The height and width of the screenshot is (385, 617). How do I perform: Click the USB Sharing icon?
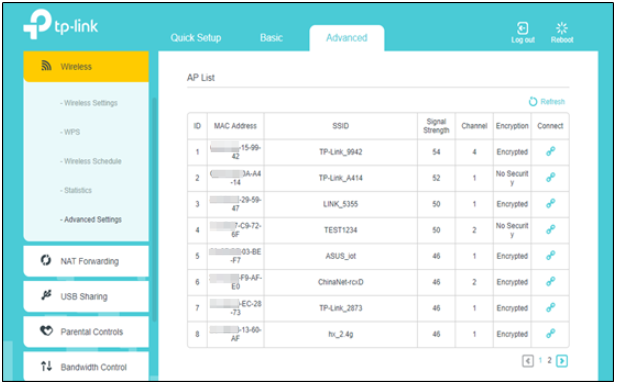tap(46, 295)
